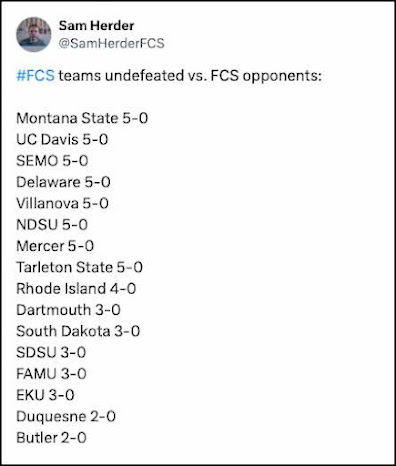Click the Sam Herder display name
396x466 pixels.
(x=96, y=26)
